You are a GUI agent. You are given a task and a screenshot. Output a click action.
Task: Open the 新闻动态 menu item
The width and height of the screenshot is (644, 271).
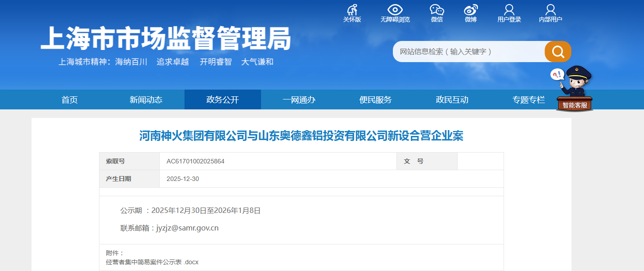tap(146, 100)
